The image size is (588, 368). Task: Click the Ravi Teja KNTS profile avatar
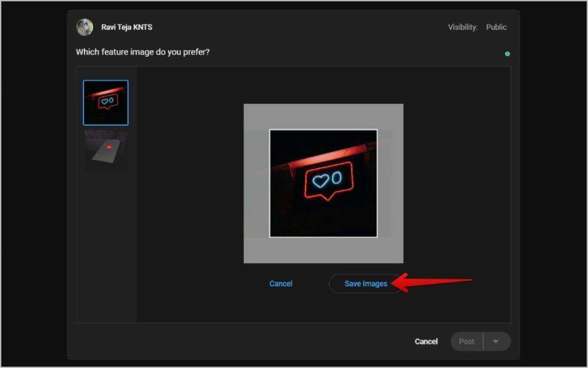click(x=85, y=28)
